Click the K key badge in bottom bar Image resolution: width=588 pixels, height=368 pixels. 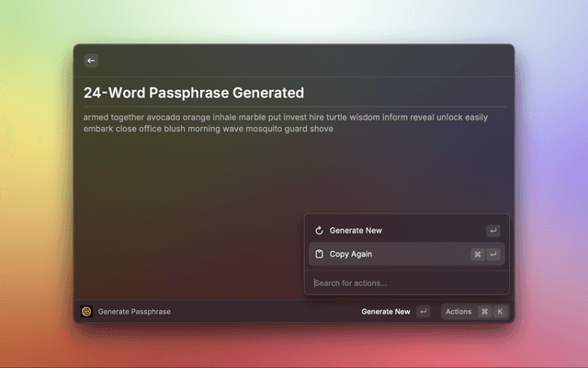(x=500, y=312)
